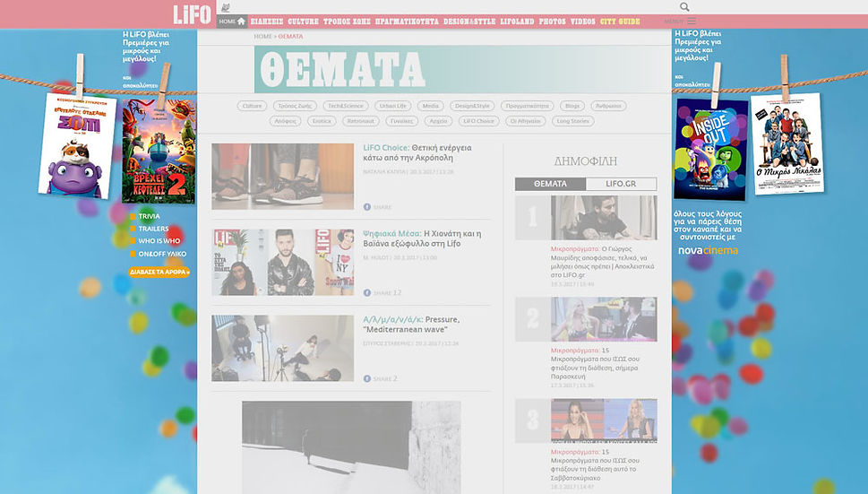Filter by the Long Stories tag pill

[573, 121]
